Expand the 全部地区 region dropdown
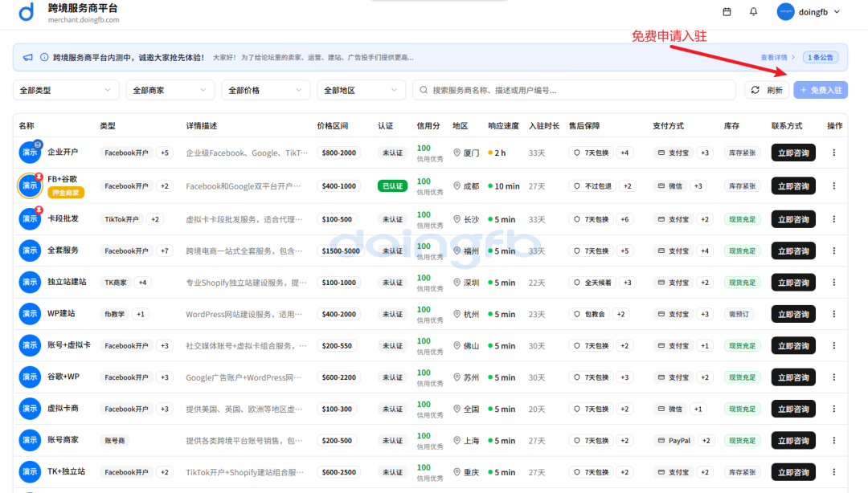This screenshot has width=868, height=493. tap(361, 90)
